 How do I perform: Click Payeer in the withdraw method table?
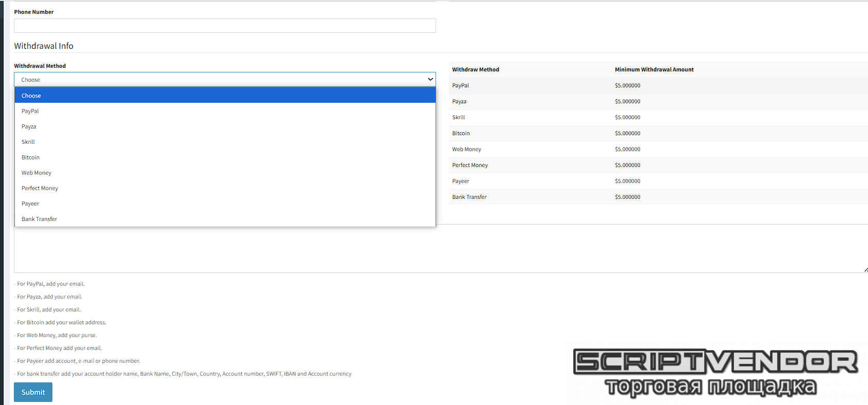(x=460, y=181)
